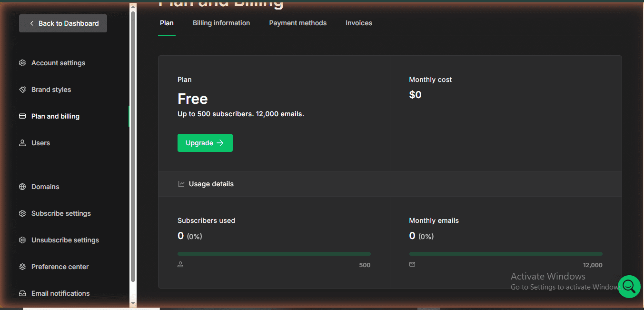Image resolution: width=644 pixels, height=310 pixels.
Task: Click the envelope icon under Monthly emails bar
Action: pyautogui.click(x=412, y=264)
